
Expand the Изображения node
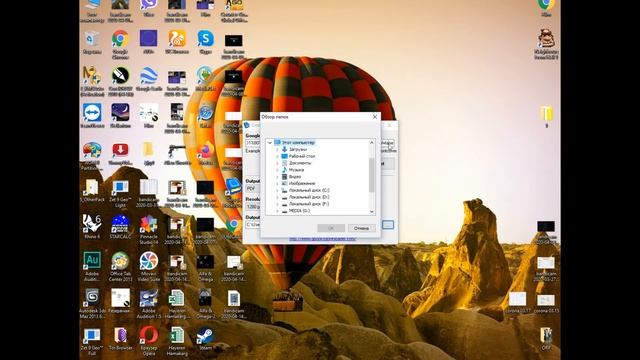tap(277, 183)
